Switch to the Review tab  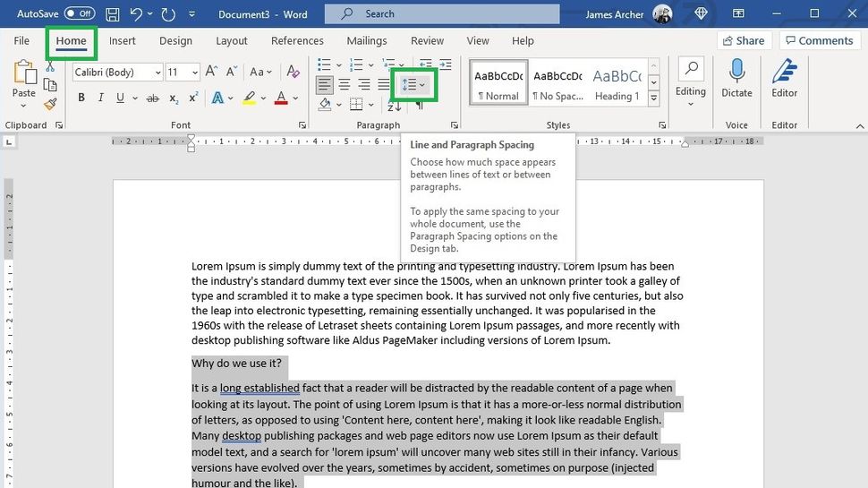427,40
